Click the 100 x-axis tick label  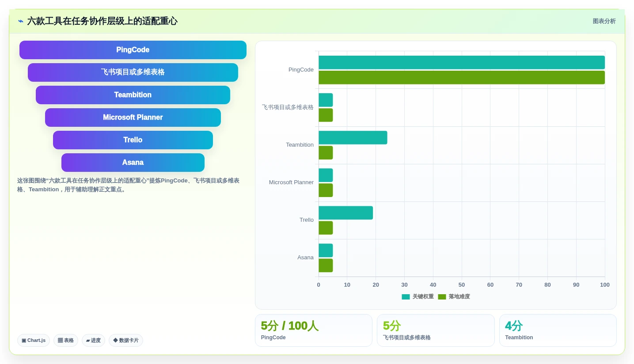[605, 285]
